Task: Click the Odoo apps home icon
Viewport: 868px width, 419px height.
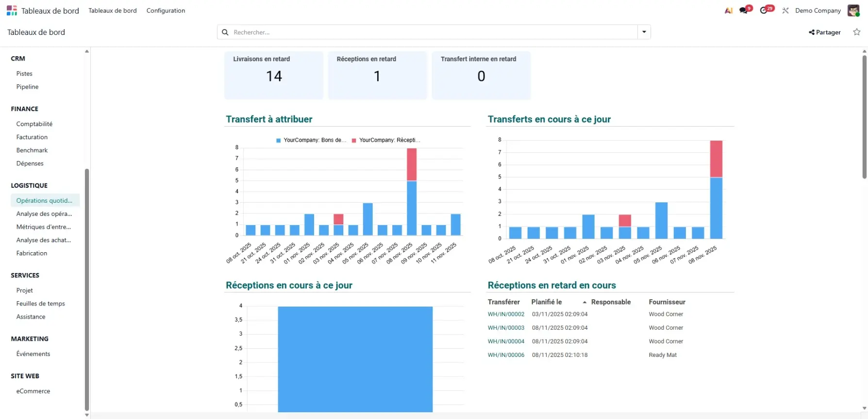Action: (x=12, y=11)
